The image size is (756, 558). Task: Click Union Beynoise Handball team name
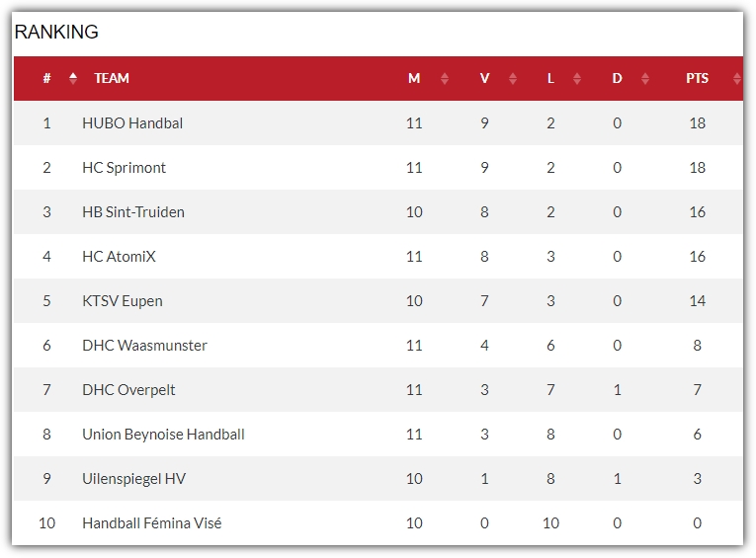pyautogui.click(x=163, y=435)
